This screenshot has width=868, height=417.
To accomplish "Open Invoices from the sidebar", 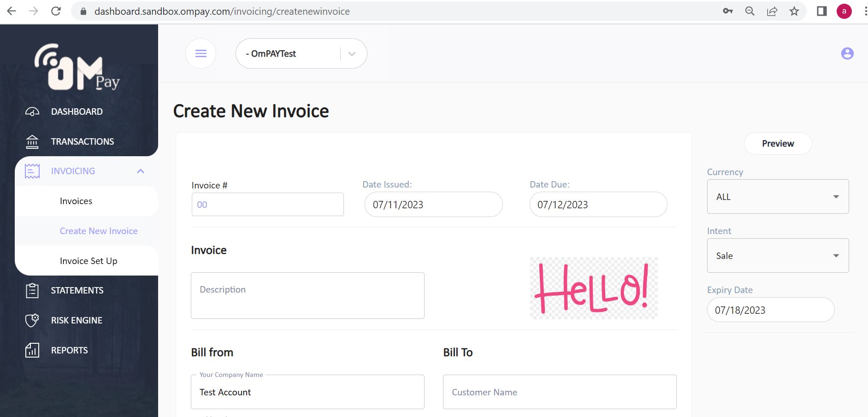I will click(76, 201).
